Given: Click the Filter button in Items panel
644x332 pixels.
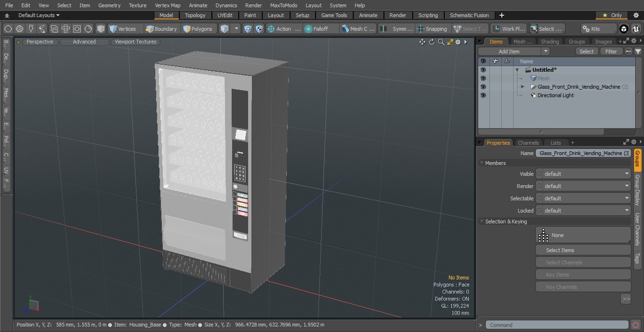Looking at the screenshot, I should (x=611, y=51).
